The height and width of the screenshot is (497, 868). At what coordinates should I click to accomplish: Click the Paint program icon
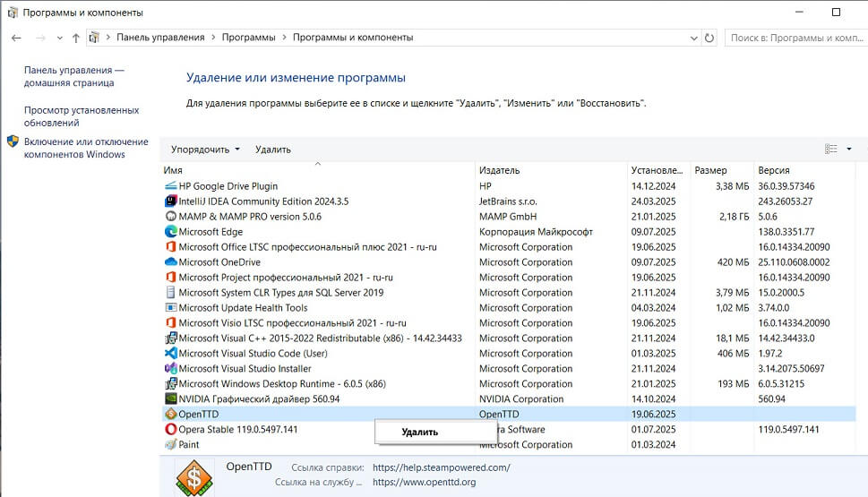[x=171, y=444]
